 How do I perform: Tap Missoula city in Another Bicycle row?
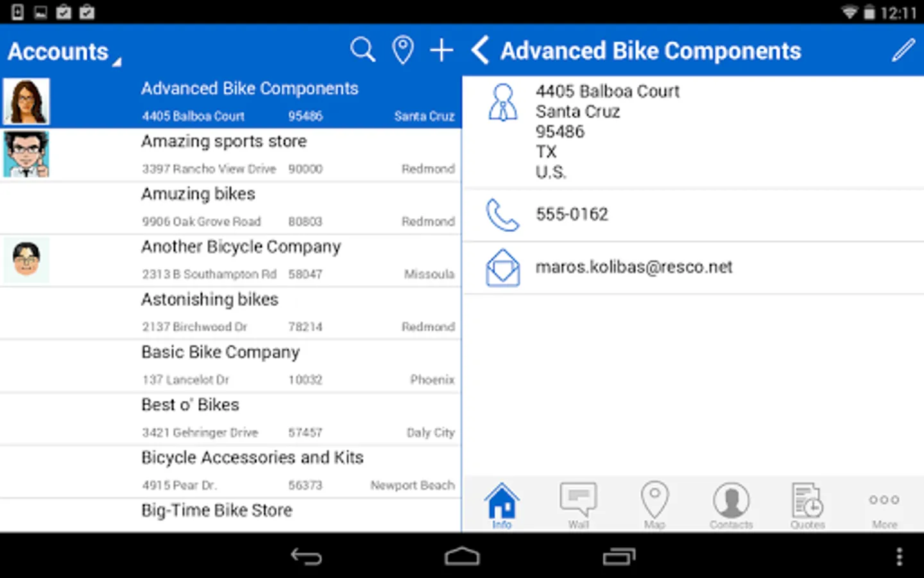tap(429, 274)
